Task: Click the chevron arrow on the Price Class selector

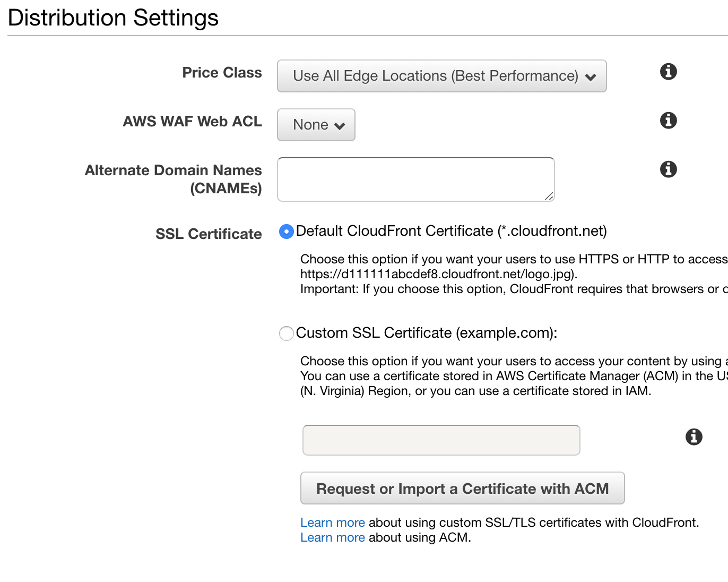Action: 591,76
